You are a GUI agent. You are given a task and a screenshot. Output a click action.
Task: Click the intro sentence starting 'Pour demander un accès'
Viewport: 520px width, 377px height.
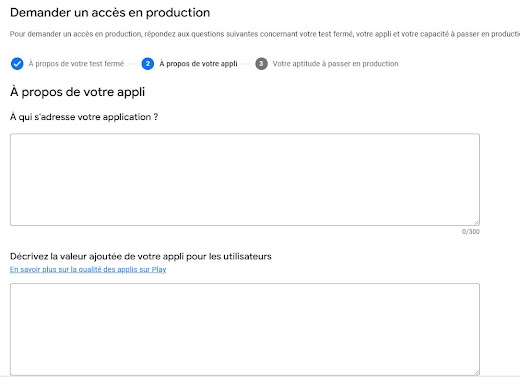point(265,34)
